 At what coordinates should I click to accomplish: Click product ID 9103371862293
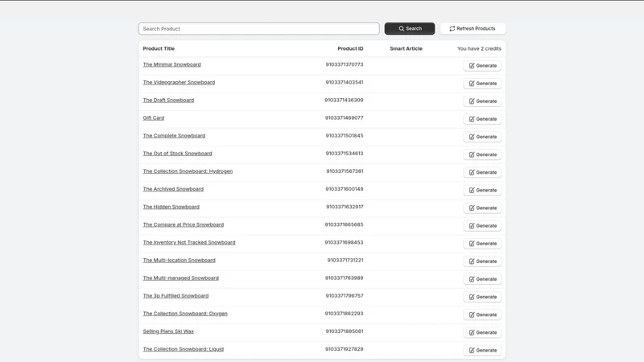tap(344, 314)
